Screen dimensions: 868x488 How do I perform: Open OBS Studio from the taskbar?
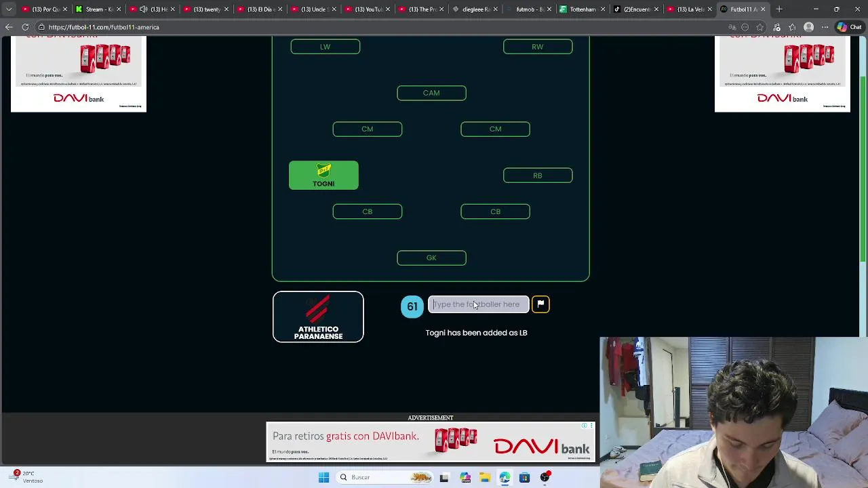(545, 477)
